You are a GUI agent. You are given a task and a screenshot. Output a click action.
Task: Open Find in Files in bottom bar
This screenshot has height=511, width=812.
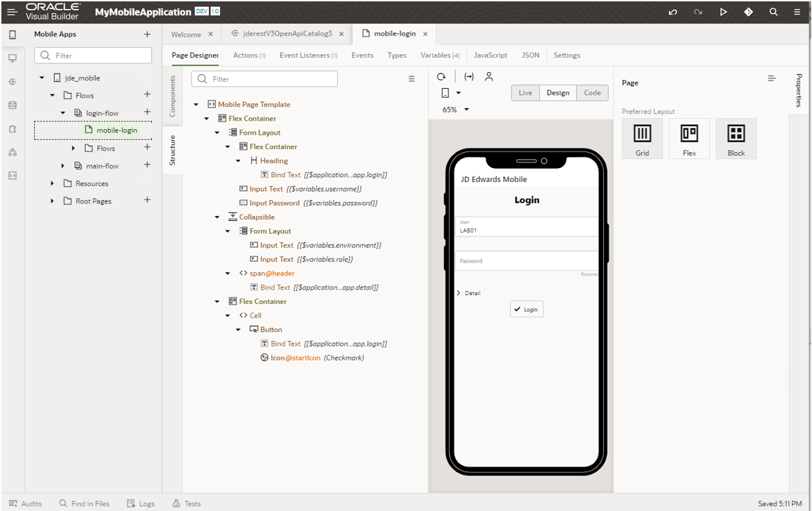tap(85, 503)
